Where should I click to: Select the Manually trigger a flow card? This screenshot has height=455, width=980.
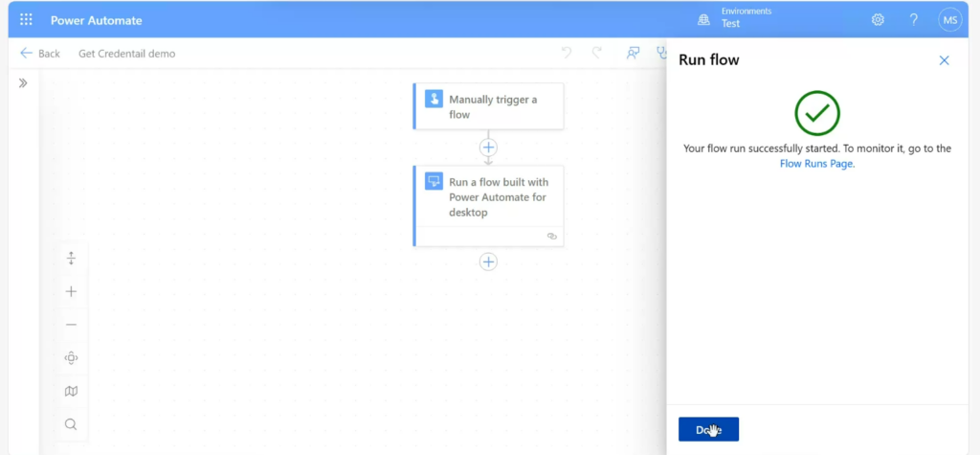pyautogui.click(x=488, y=106)
